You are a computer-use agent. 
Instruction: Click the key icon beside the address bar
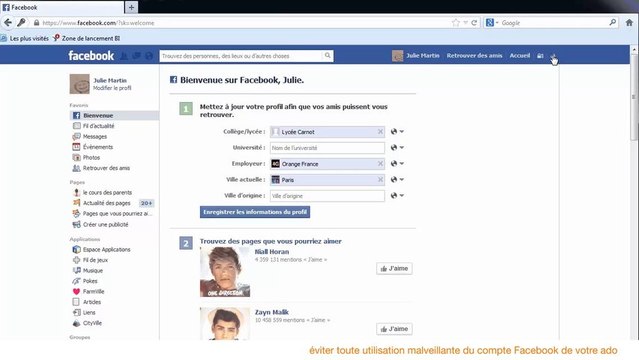pyautogui.click(x=21, y=23)
